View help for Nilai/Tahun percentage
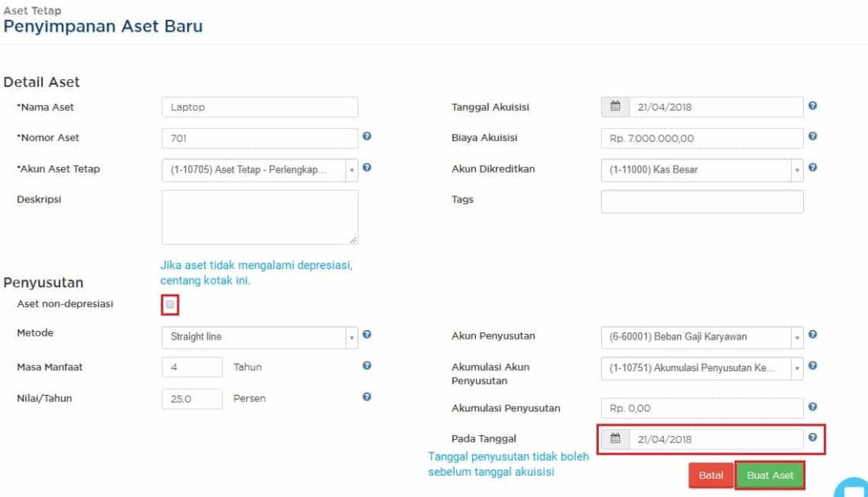 [x=366, y=398]
